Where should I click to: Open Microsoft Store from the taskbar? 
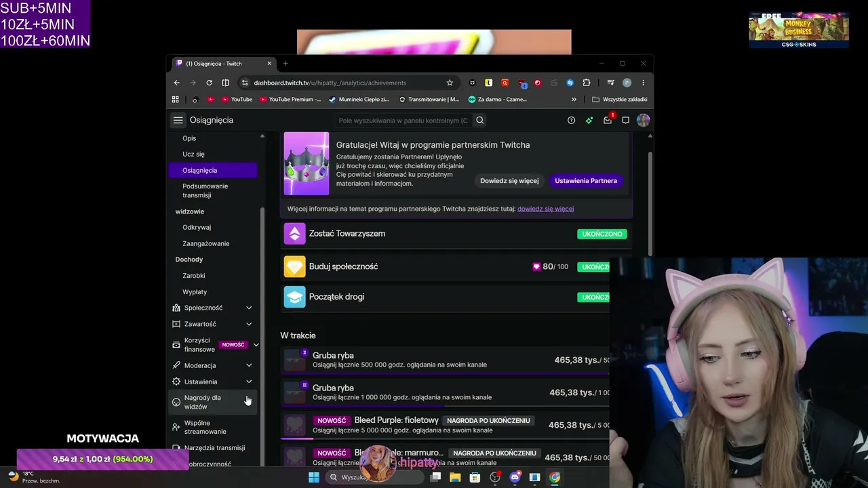[475, 477]
